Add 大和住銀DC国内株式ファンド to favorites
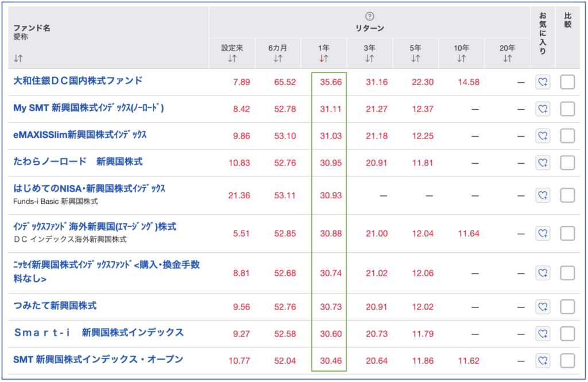This screenshot has height=382, width=588. [x=543, y=82]
